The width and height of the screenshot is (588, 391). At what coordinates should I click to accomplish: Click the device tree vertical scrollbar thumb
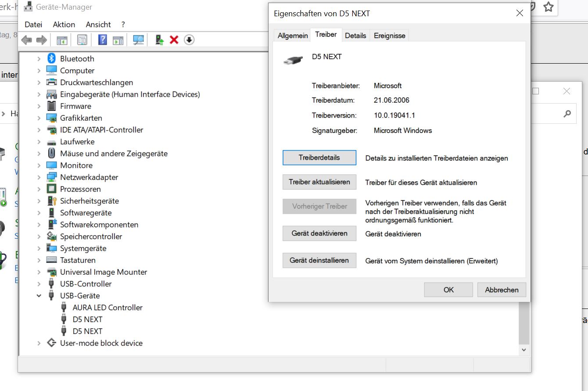(523, 323)
